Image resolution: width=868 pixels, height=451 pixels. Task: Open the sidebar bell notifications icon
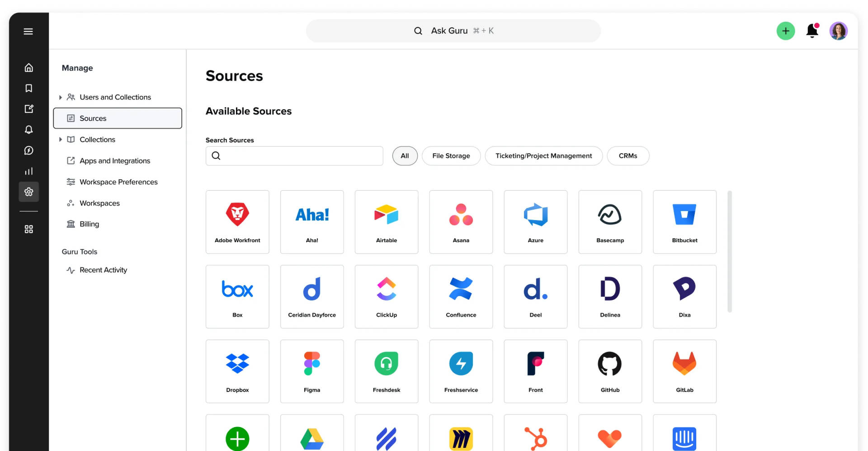pos(28,130)
